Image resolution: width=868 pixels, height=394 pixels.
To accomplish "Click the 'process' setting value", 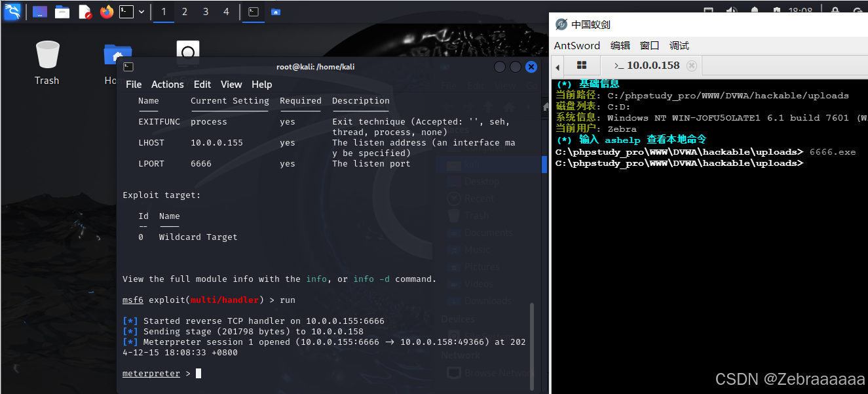I will pos(209,122).
